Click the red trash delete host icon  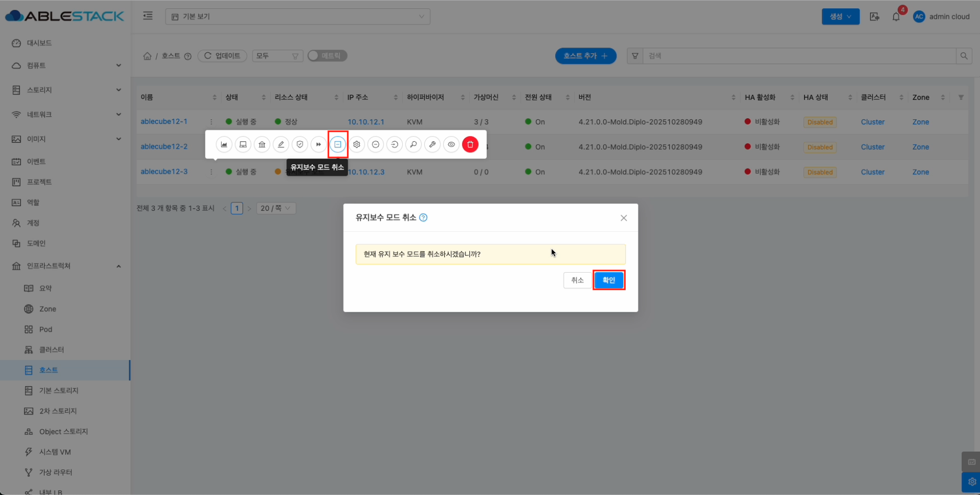470,144
